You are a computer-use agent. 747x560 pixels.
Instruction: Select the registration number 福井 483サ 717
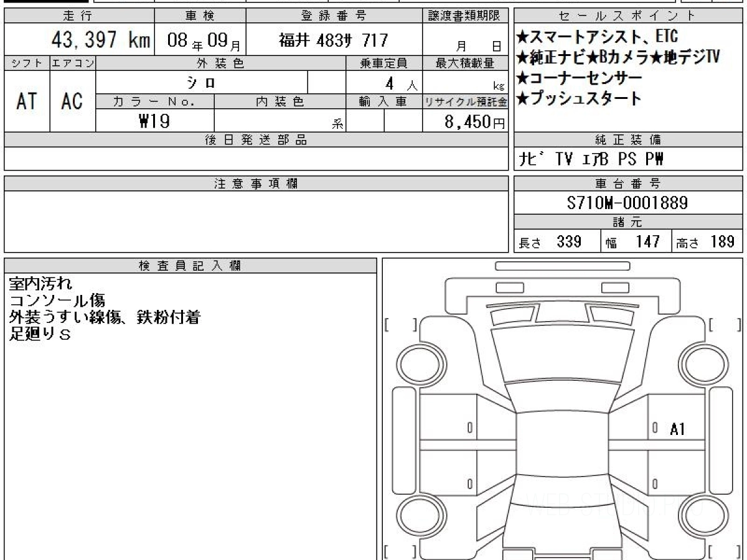[334, 41]
